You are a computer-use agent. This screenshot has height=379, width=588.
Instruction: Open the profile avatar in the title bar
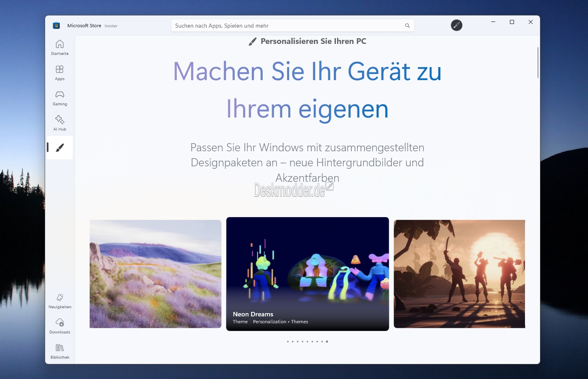pos(457,25)
